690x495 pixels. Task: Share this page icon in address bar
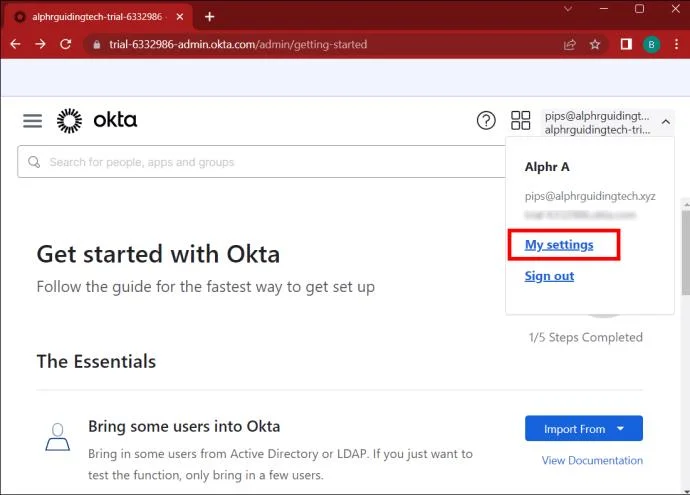pos(570,44)
